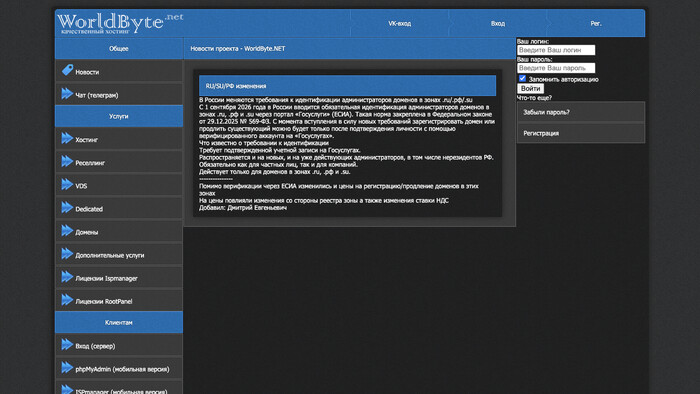Go to the Хостинг service page
700x394 pixels.
[x=119, y=139]
